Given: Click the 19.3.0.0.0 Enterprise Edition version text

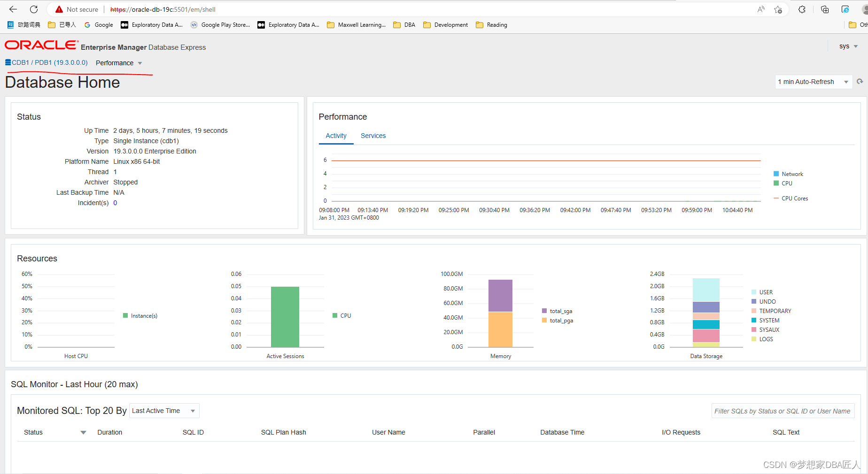Looking at the screenshot, I should (x=155, y=151).
